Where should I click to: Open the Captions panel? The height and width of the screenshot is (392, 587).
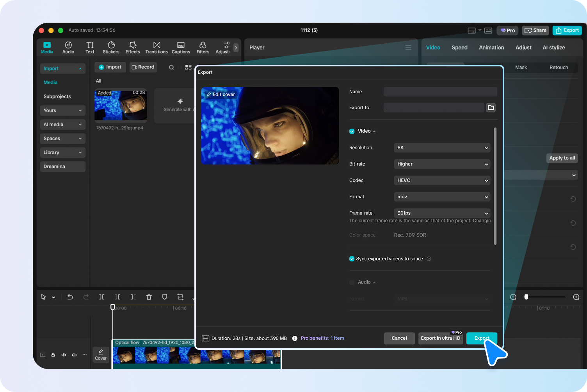(181, 48)
